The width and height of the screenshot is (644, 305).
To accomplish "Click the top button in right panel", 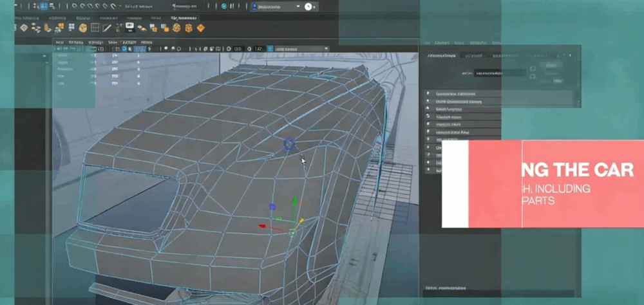I will click(551, 65).
